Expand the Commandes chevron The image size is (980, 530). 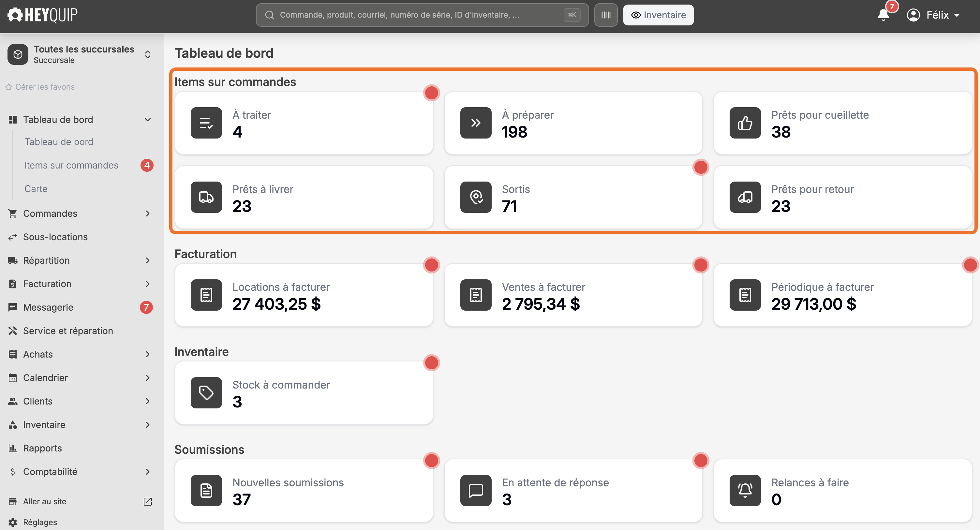(148, 213)
